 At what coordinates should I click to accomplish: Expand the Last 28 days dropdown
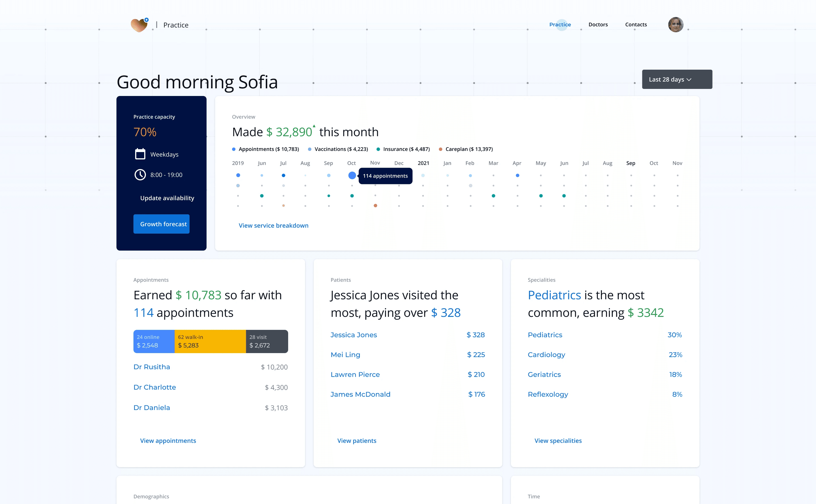click(677, 79)
